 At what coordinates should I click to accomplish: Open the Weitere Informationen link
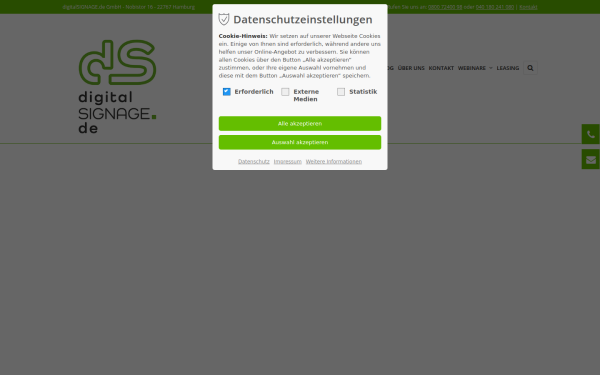coord(334,161)
